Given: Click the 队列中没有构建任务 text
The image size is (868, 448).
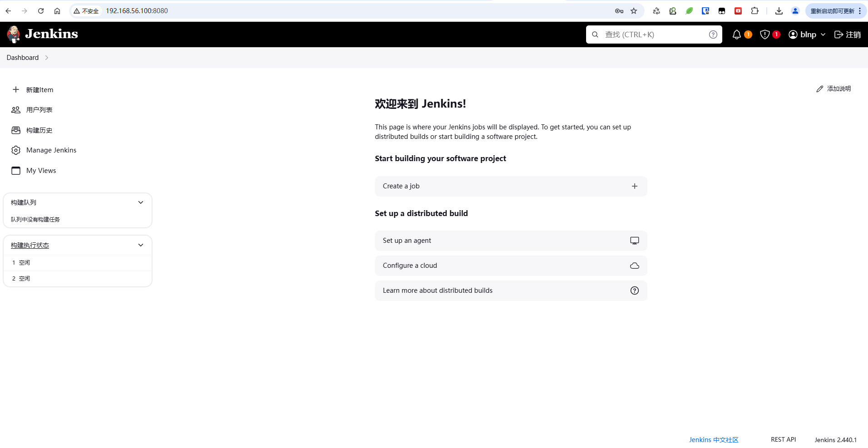Looking at the screenshot, I should pos(35,219).
